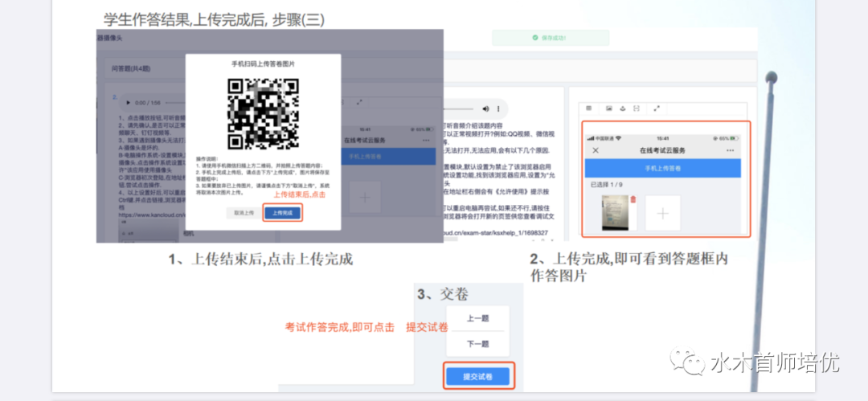
Task: Click the 保存成功 success toast
Action: click(x=551, y=38)
